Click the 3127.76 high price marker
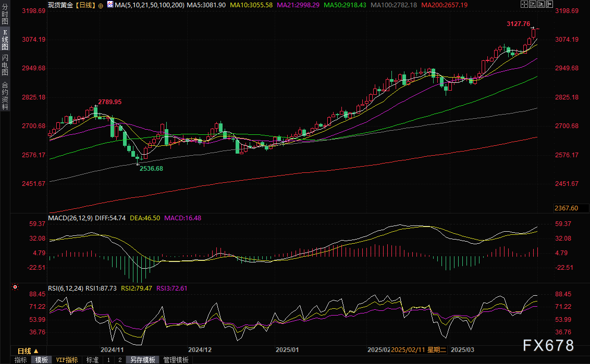Screen dimensions: 590x364 coord(518,24)
